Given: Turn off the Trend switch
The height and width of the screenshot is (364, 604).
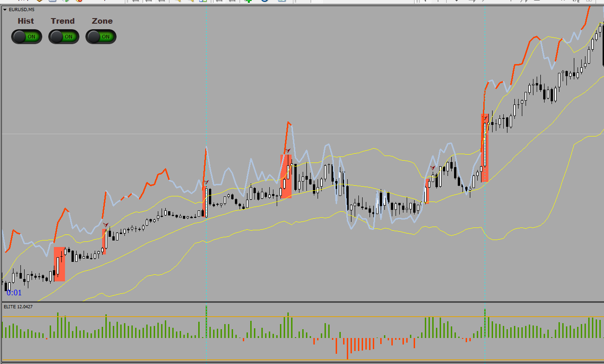Looking at the screenshot, I should [x=64, y=37].
